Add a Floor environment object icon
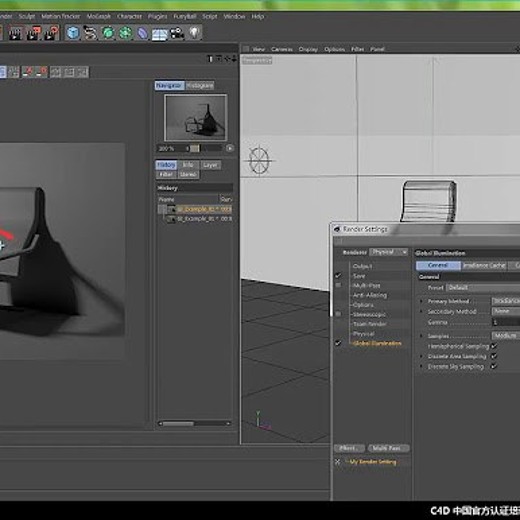The image size is (520, 520). coord(160,33)
